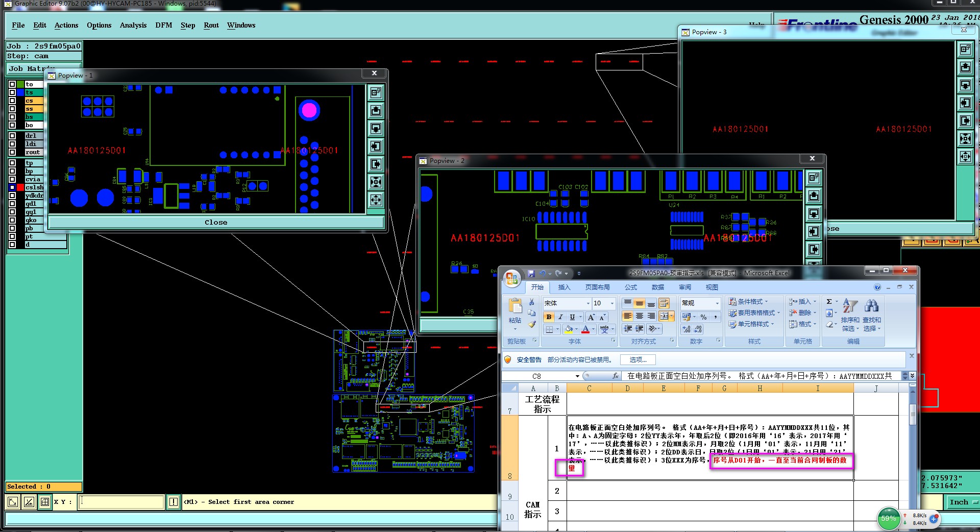Toggle the checkbox for the cs layer
Image resolution: width=980 pixels, height=532 pixels.
point(12,101)
